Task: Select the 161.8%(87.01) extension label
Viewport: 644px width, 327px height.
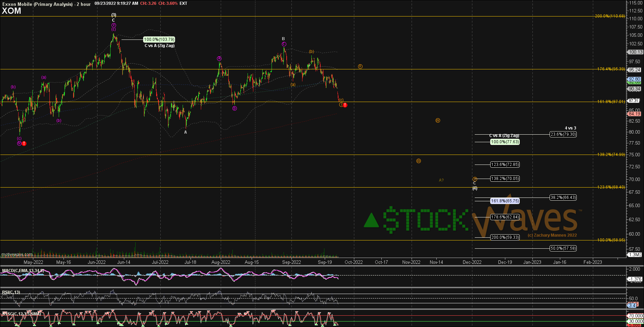Action: tap(611, 102)
